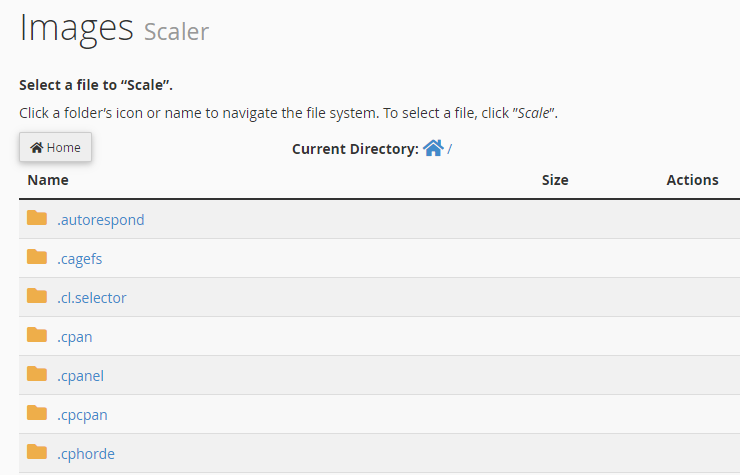Viewport: 740px width, 475px height.
Task: Click the Images Scaler page heading
Action: 114,28
